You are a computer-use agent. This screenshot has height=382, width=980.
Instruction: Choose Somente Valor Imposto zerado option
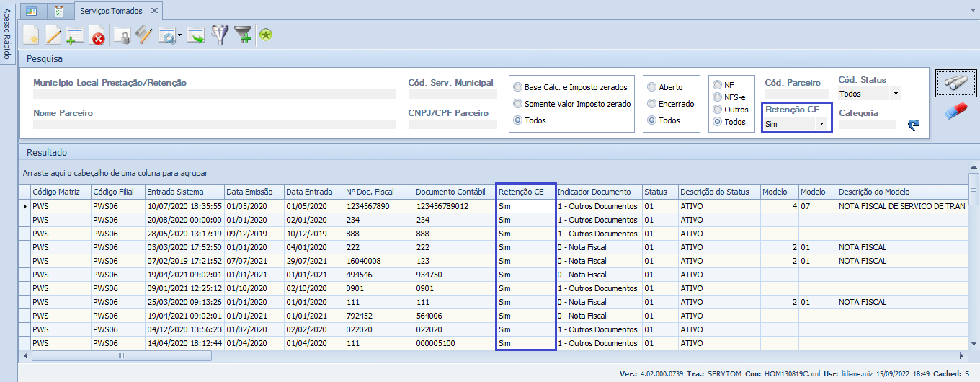[517, 104]
